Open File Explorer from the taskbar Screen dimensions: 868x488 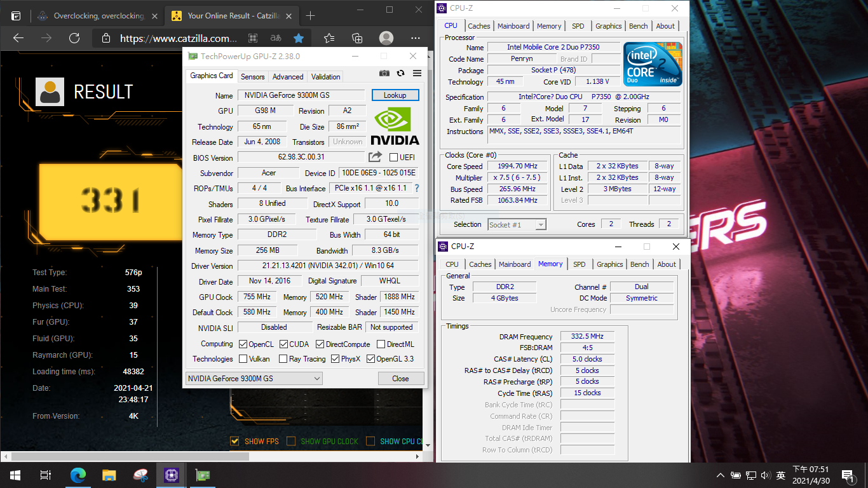tap(109, 475)
